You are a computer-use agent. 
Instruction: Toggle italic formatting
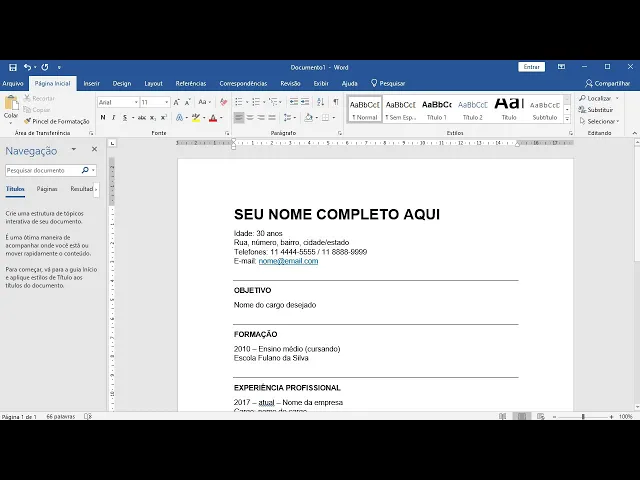pyautogui.click(x=113, y=118)
